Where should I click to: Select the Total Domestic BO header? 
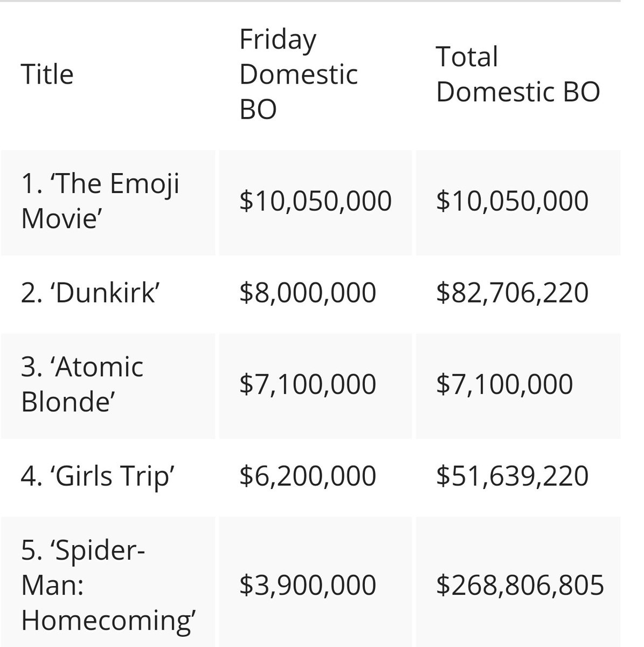point(518,74)
